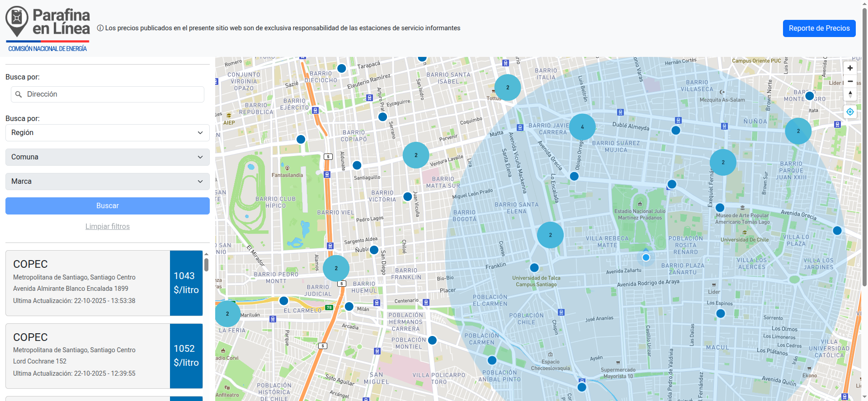Click the map zoom in plus button

pyautogui.click(x=850, y=68)
